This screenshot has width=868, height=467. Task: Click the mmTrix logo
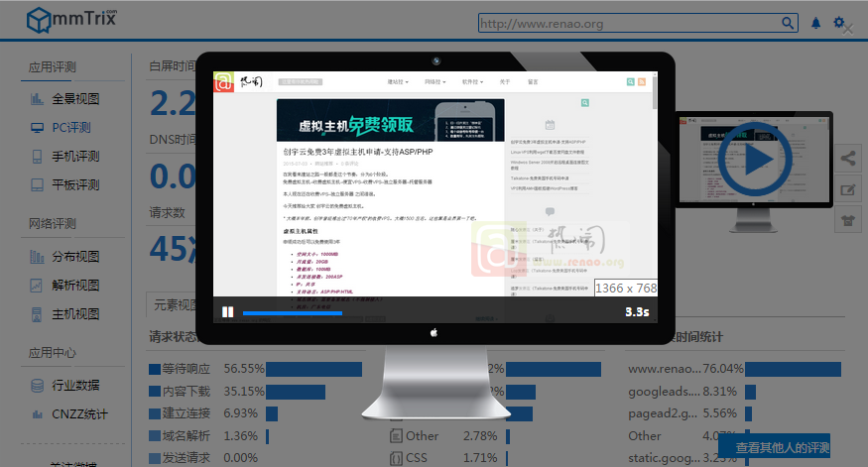(x=72, y=20)
